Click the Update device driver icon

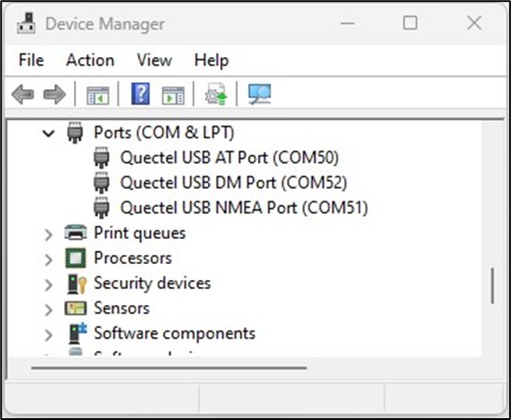click(216, 94)
